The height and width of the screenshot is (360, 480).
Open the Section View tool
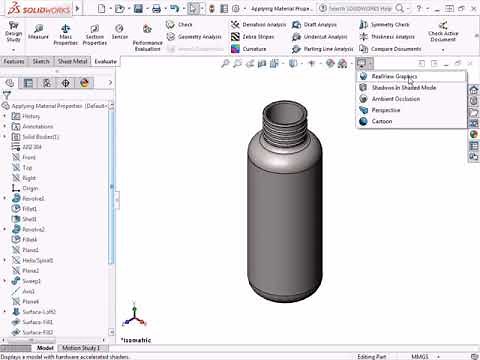(x=262, y=63)
